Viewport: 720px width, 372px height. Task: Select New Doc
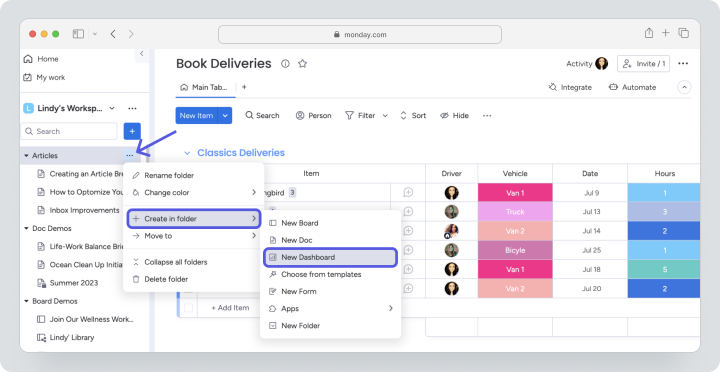coord(330,240)
